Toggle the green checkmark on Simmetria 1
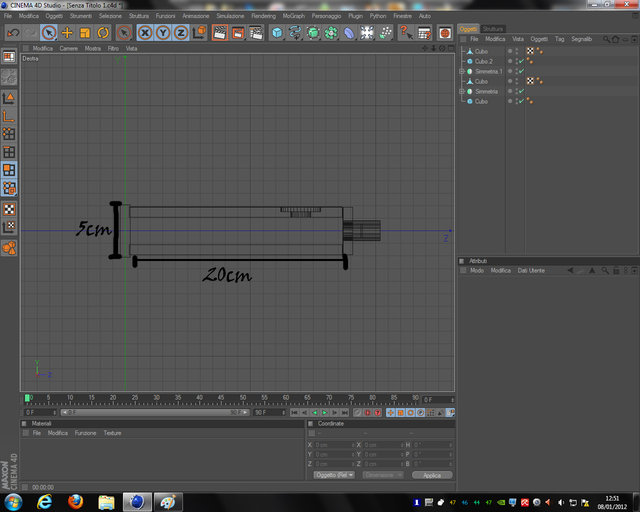 pos(521,71)
